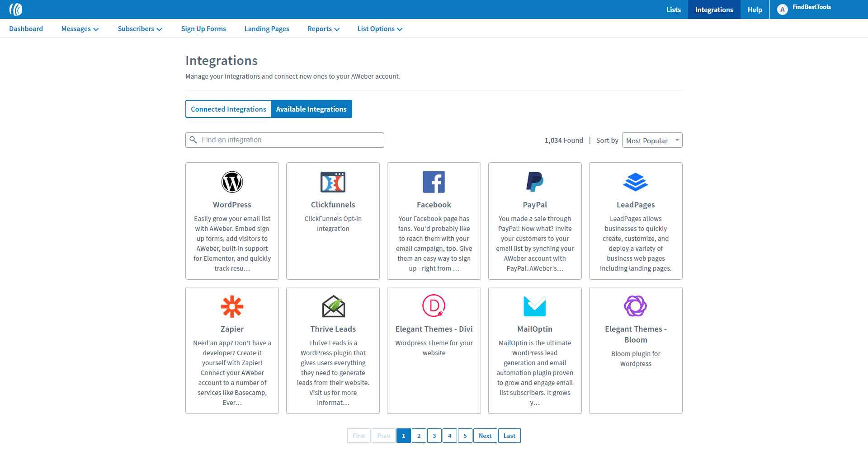868x460 pixels.
Task: Expand the Messages menu
Action: pyautogui.click(x=80, y=29)
